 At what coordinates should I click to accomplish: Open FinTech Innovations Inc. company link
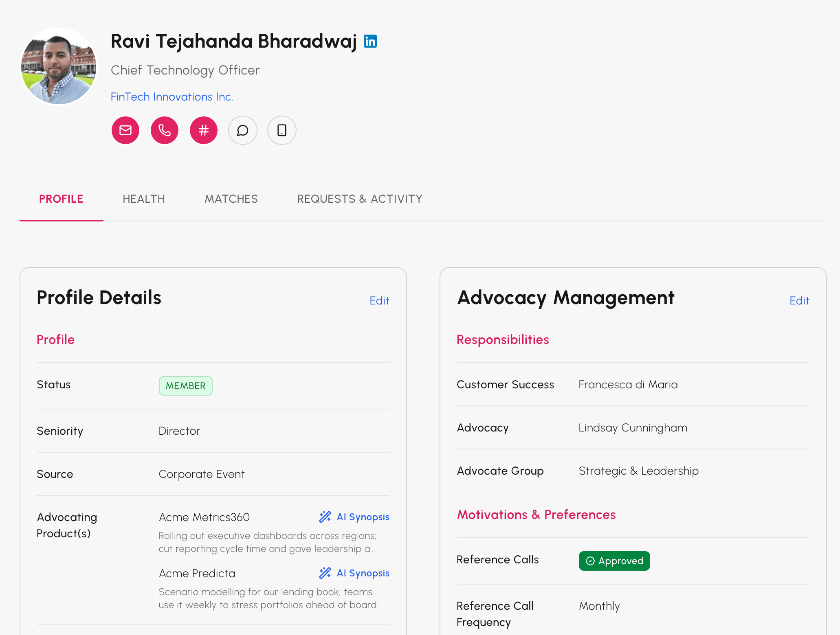pyautogui.click(x=172, y=97)
